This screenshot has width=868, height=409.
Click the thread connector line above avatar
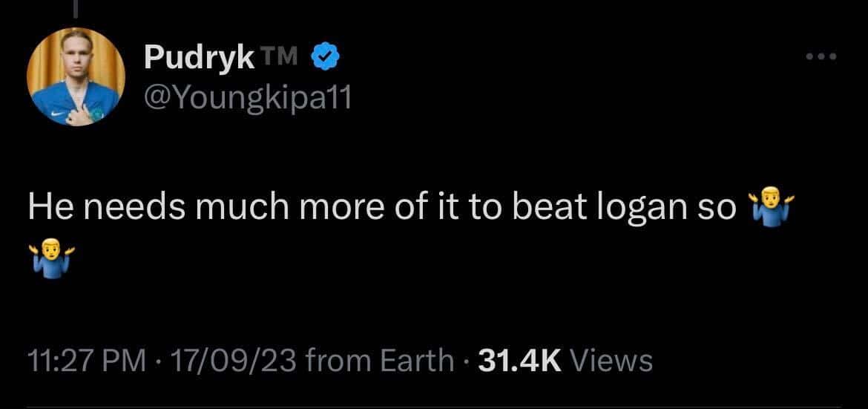click(x=76, y=7)
